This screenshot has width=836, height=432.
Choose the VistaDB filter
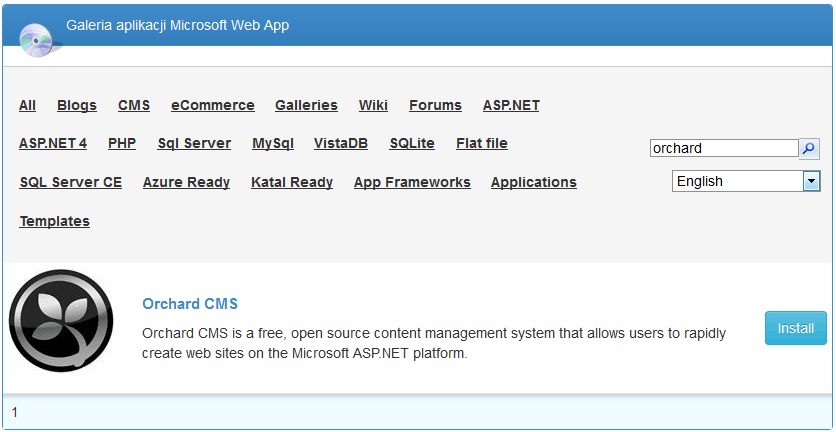tap(341, 143)
